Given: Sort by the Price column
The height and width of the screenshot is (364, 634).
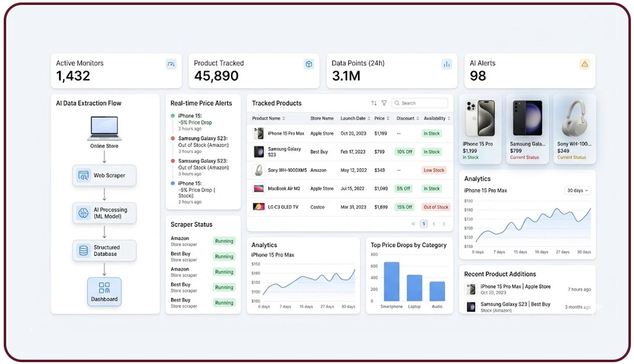Looking at the screenshot, I should [382, 119].
